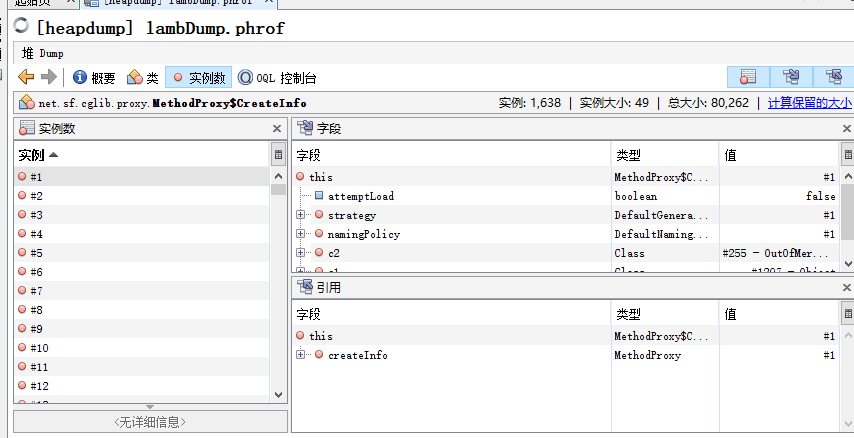Select instance #3 in list
Image resolution: width=854 pixels, height=438 pixels.
pyautogui.click(x=142, y=215)
